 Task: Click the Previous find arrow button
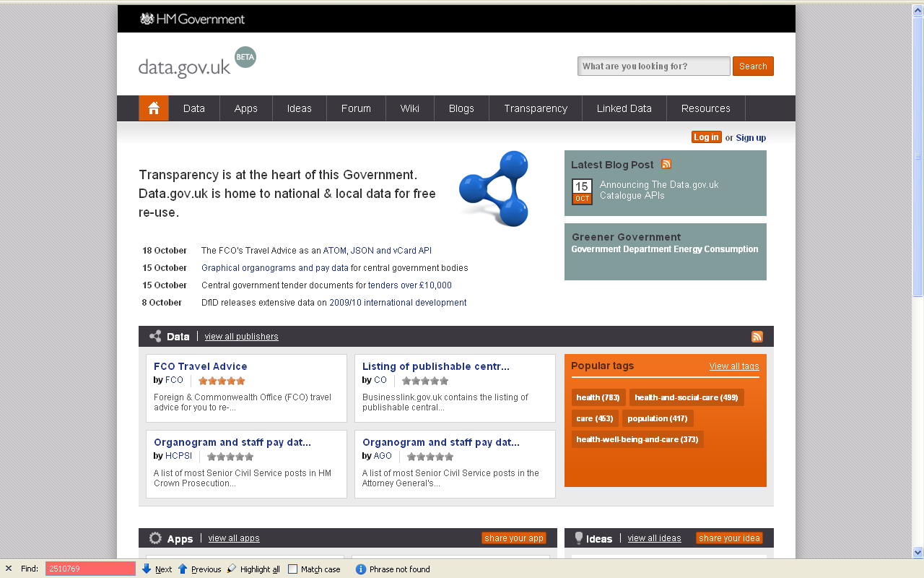pos(199,569)
